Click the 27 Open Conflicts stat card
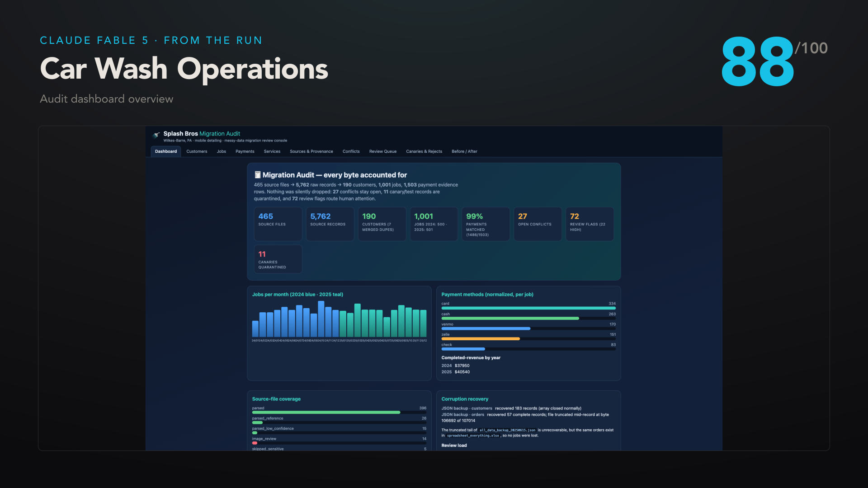Screen dimensions: 868x488 (x=538, y=224)
